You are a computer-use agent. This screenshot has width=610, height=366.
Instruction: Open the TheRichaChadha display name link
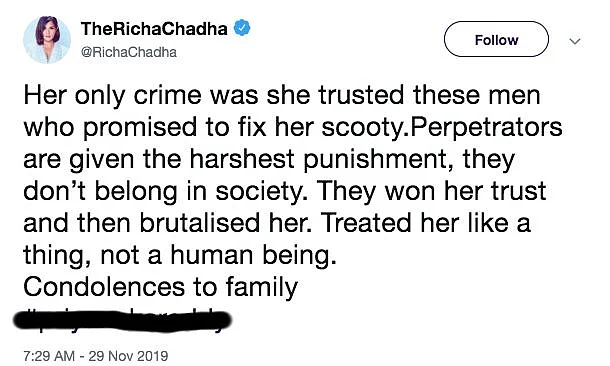click(x=154, y=29)
